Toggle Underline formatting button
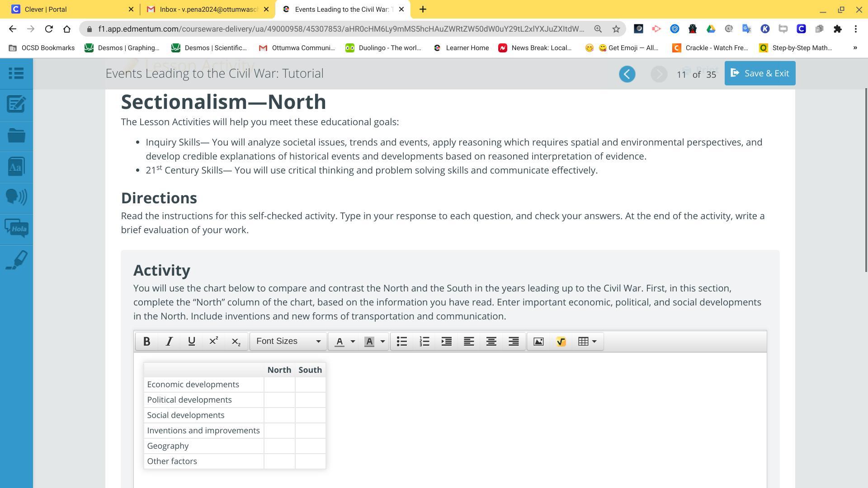The image size is (868, 488). pyautogui.click(x=191, y=342)
